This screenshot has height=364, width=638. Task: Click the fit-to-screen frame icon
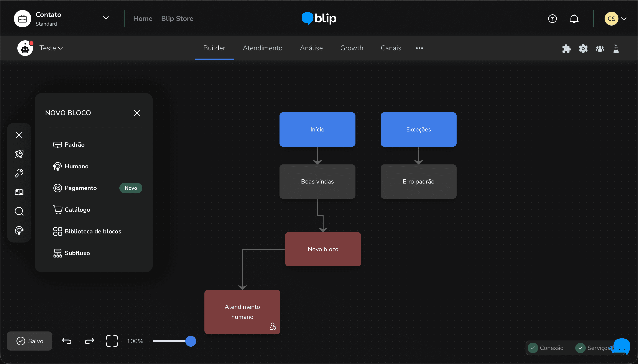coord(112,341)
